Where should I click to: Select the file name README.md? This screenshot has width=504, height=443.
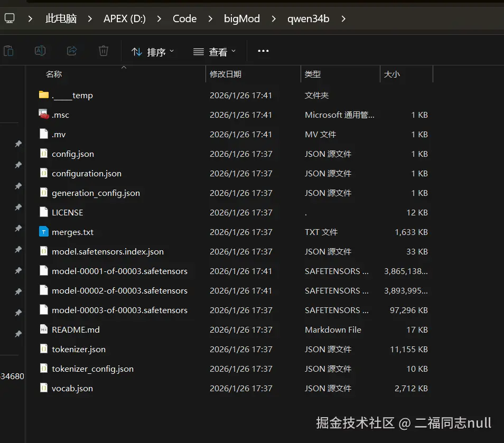tap(76, 329)
